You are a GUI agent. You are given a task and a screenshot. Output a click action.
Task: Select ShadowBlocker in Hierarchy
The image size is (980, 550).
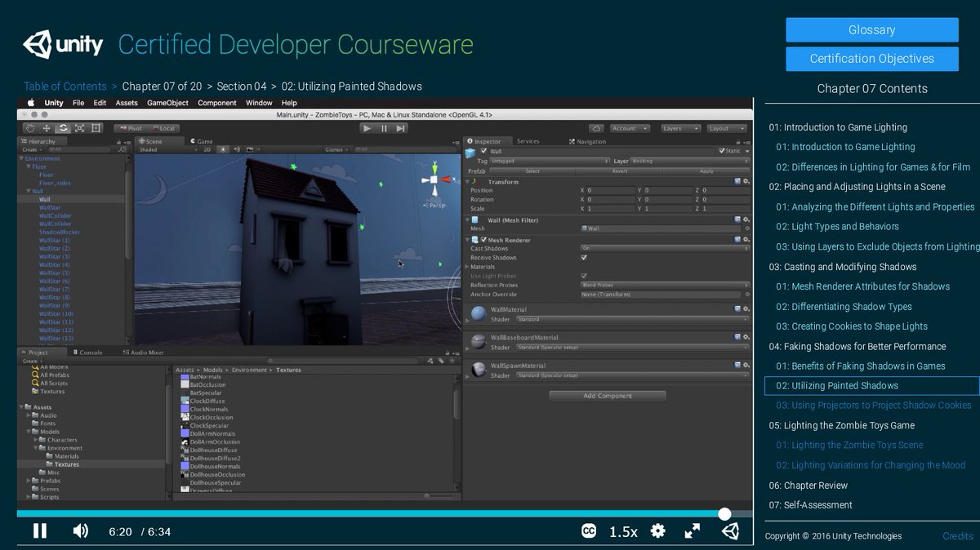click(60, 232)
